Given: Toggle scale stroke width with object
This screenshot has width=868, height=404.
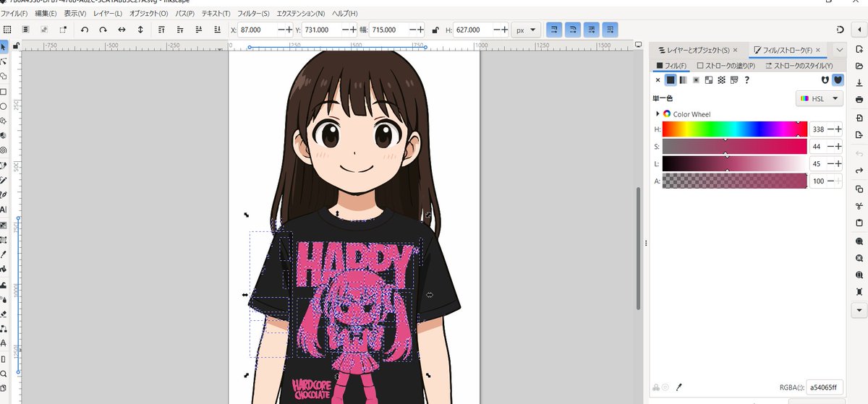Looking at the screenshot, I should coord(554,30).
